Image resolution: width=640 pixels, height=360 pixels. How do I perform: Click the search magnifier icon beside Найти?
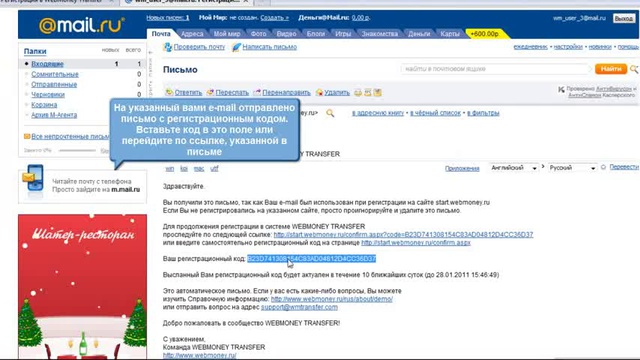pos(634,69)
